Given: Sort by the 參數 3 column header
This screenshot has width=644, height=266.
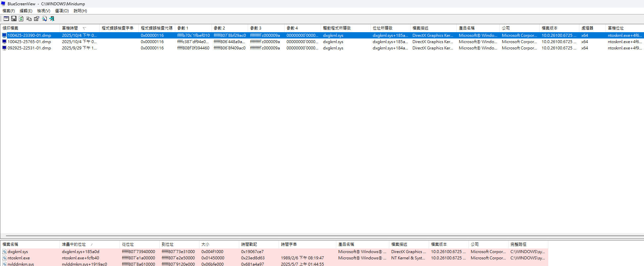Looking at the screenshot, I should 266,28.
